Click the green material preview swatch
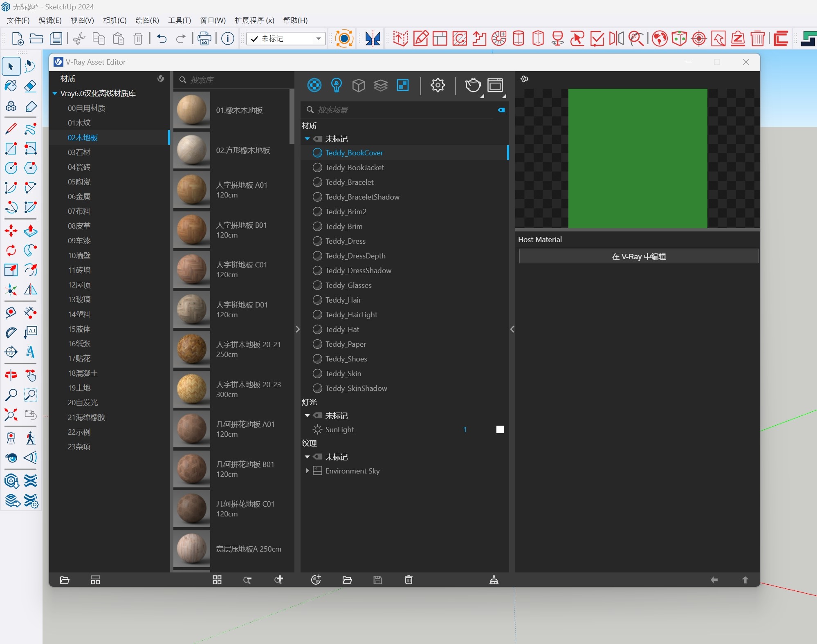Viewport: 817px width, 644px height. [637, 158]
